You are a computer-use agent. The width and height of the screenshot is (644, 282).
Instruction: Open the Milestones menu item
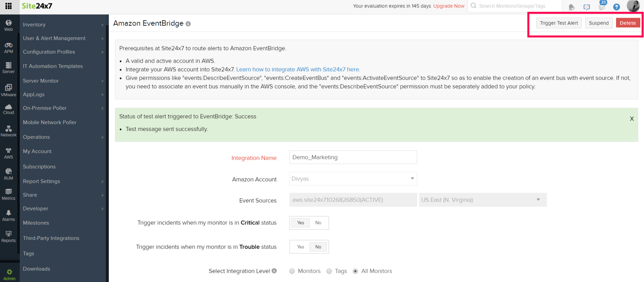[x=36, y=223]
